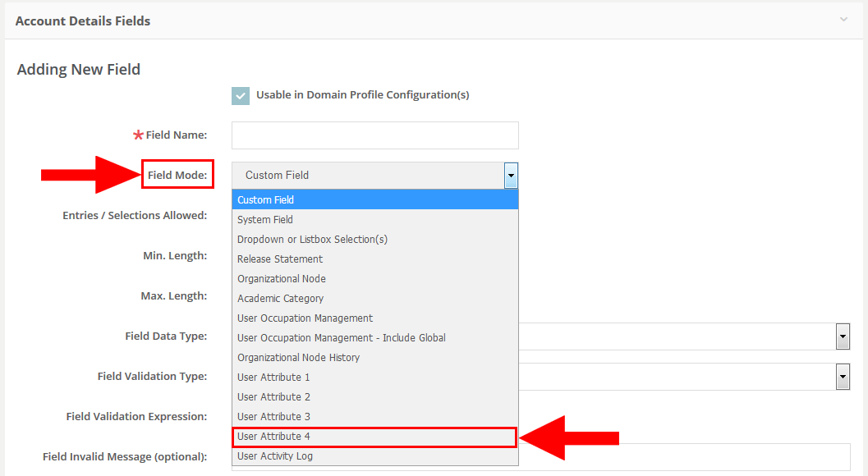Pick Organizational Node History option

pos(374,358)
